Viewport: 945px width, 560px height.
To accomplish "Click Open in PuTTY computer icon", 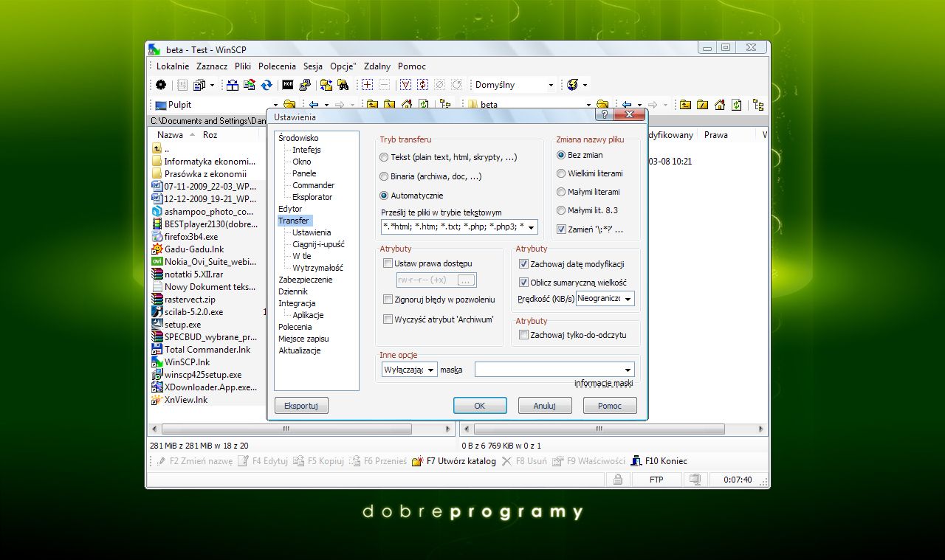I will [305, 85].
